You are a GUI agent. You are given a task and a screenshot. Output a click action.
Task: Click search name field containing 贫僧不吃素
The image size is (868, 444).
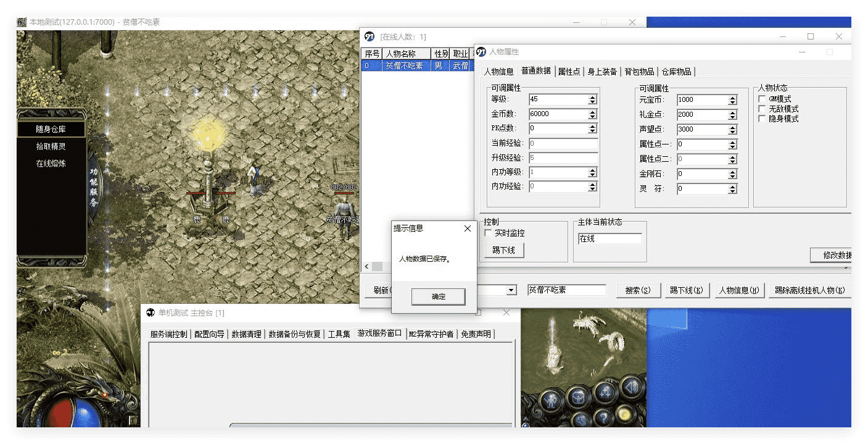point(566,290)
